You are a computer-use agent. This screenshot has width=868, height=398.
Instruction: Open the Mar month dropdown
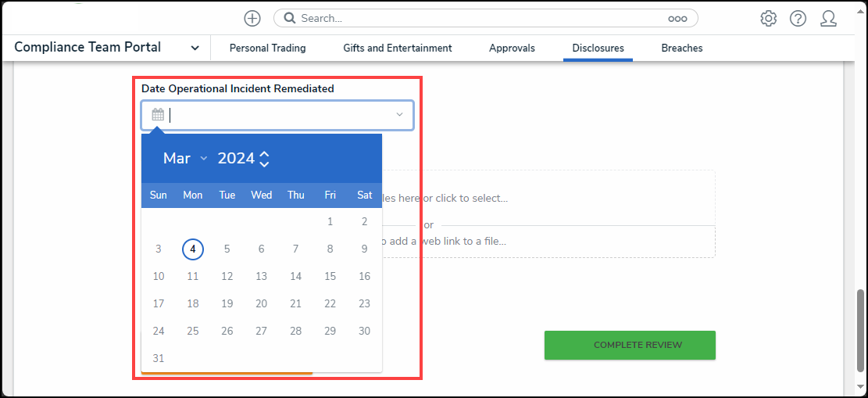coord(185,159)
